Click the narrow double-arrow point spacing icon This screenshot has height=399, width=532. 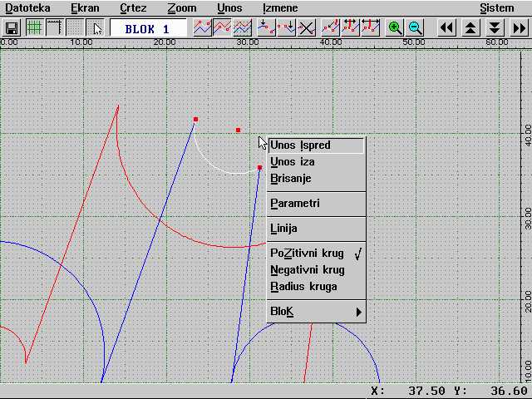pyautogui.click(x=351, y=27)
